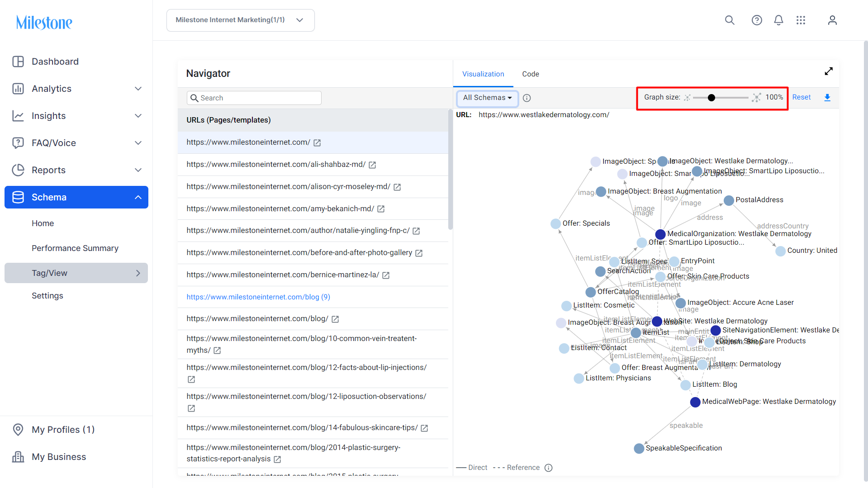Select the ali-shahbaz-md URL
868x488 pixels.
click(276, 165)
